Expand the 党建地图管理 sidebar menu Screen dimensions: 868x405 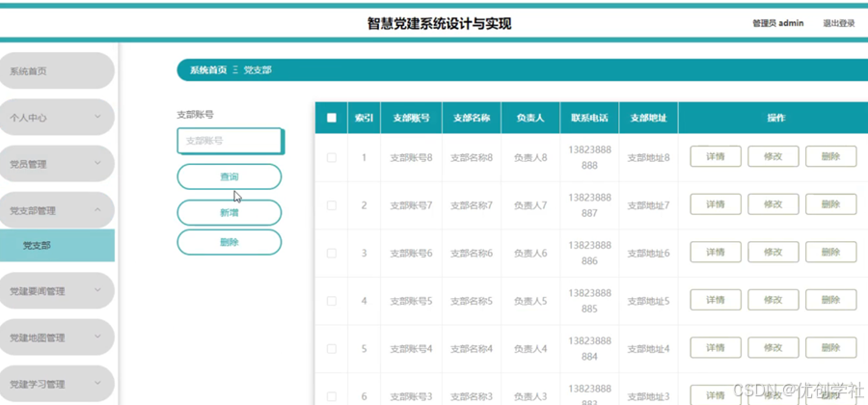(x=57, y=337)
